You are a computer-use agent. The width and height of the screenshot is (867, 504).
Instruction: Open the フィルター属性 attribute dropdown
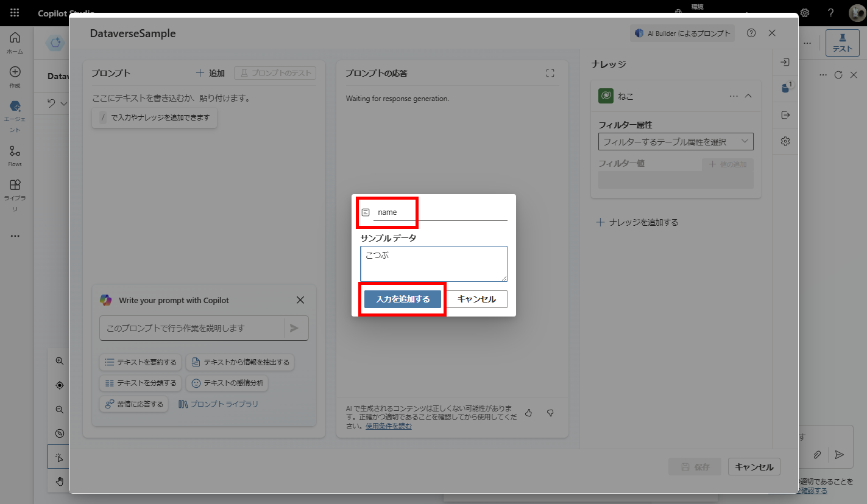pos(675,141)
